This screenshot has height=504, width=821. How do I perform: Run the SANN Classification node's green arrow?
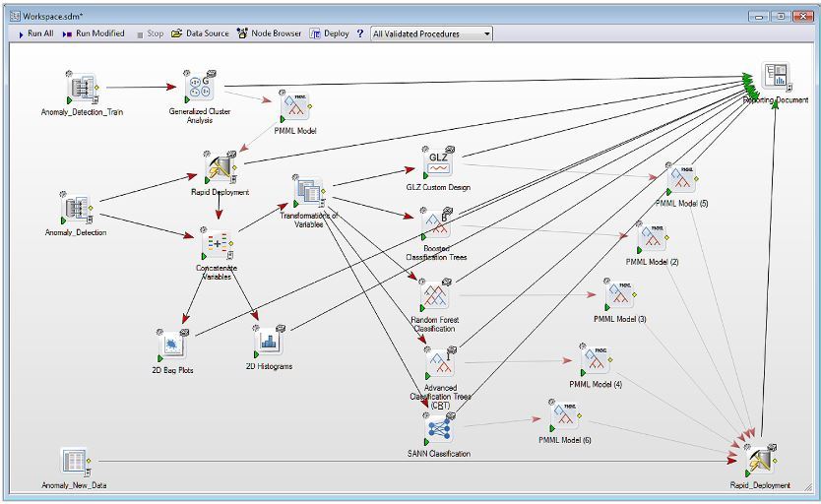426,442
